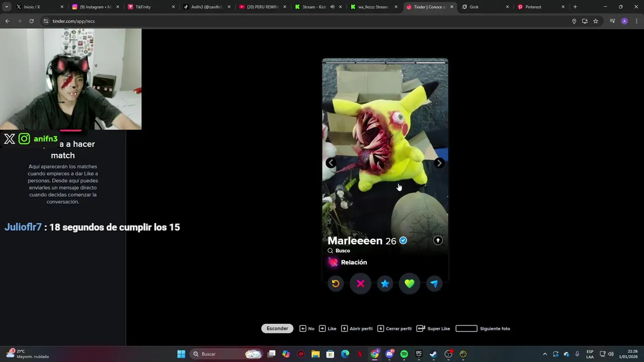The height and width of the screenshot is (362, 644).
Task: Open the weather widget in taskbar
Action: coord(28,354)
